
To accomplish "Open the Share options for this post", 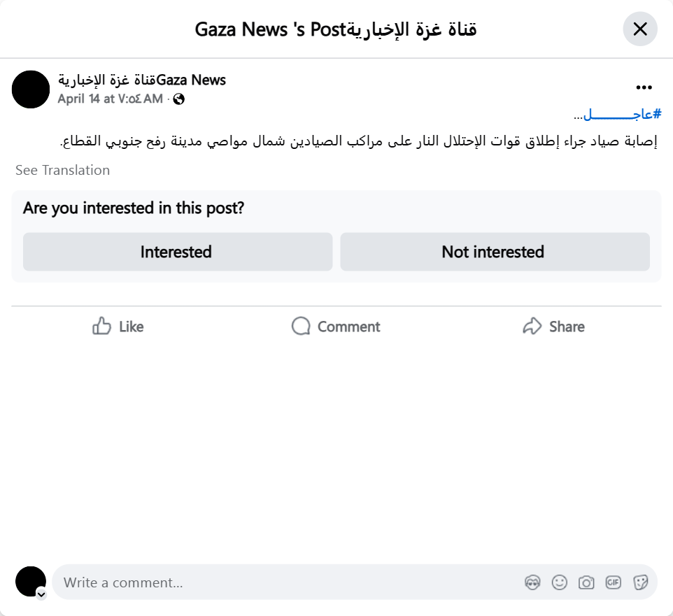I will tap(553, 327).
